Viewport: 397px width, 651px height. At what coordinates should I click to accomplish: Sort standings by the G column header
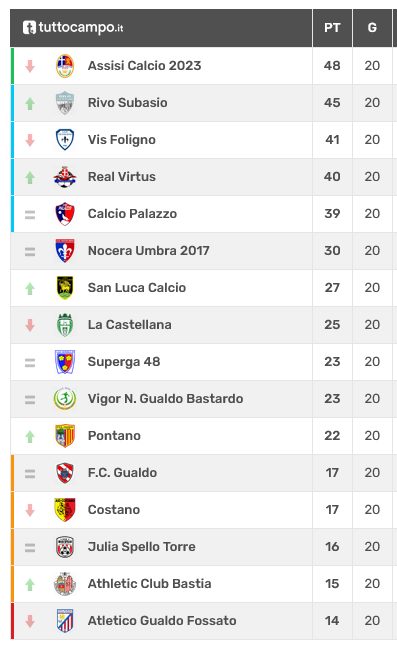point(372,28)
